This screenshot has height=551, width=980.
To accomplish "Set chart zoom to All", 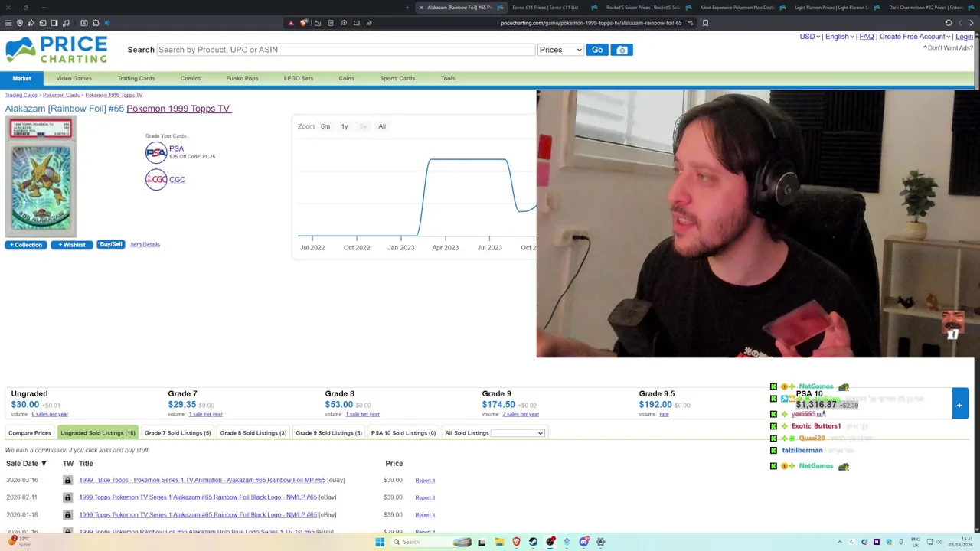I will 382,126.
